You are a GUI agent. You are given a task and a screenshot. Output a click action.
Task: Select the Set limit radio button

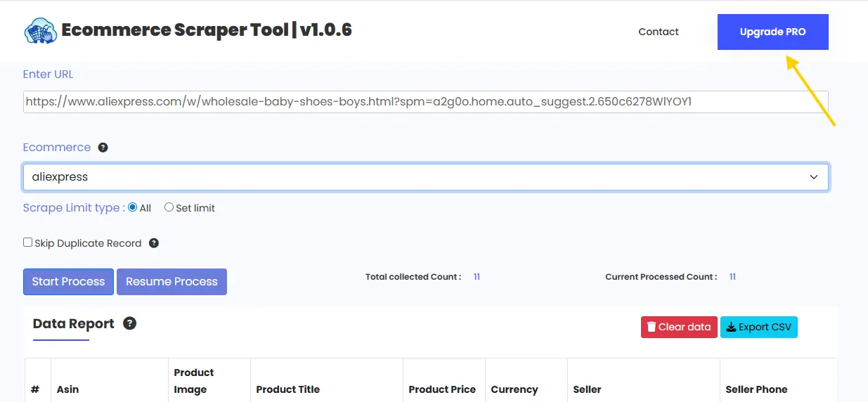click(169, 207)
